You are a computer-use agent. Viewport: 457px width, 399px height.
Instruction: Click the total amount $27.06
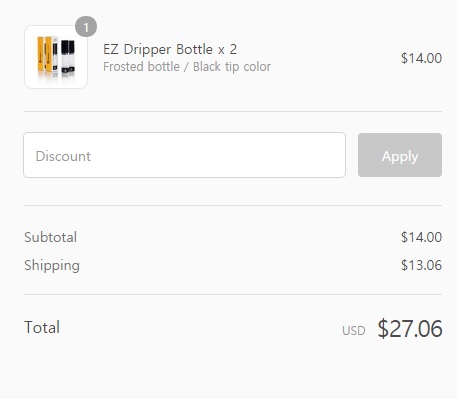click(x=410, y=329)
